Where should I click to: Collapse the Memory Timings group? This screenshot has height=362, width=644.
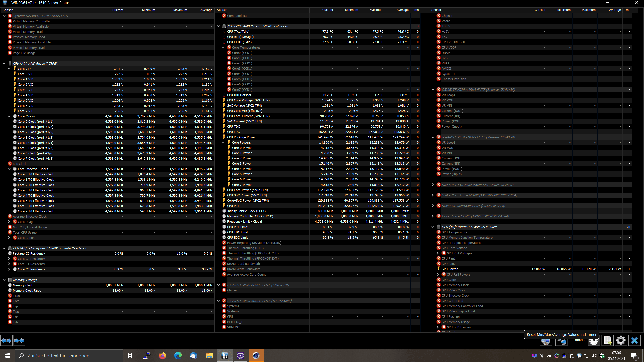pos(4,280)
